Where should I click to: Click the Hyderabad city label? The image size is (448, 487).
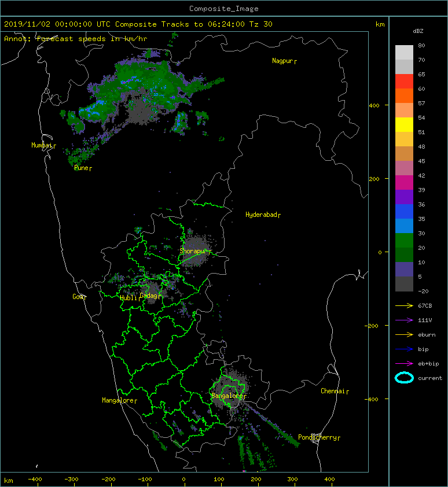click(261, 215)
